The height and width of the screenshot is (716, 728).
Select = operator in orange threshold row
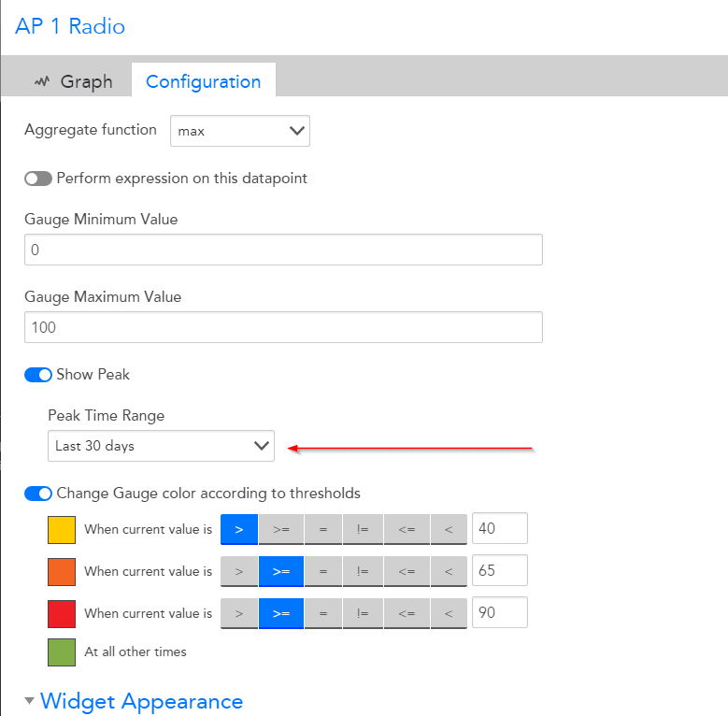tap(323, 571)
